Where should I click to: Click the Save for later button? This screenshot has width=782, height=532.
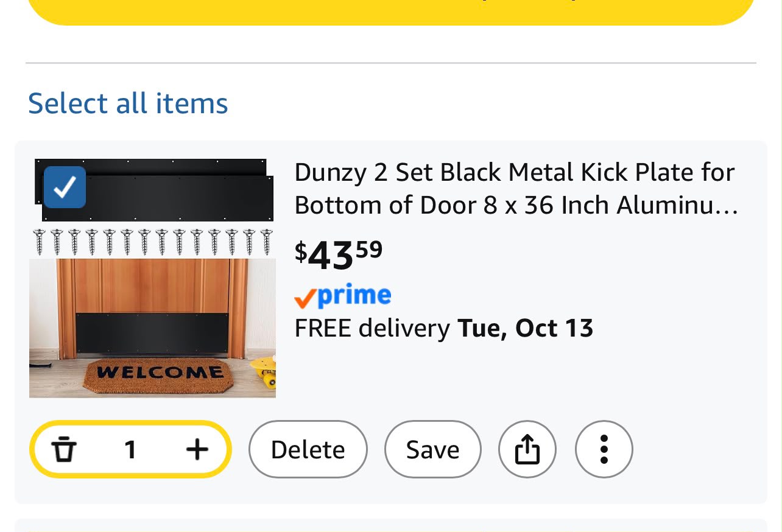[433, 450]
